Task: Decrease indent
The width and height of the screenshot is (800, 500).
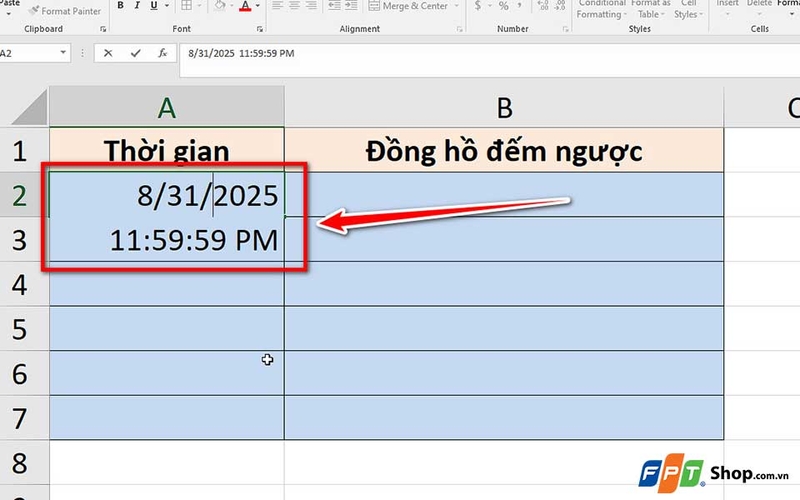Action: click(334, 6)
